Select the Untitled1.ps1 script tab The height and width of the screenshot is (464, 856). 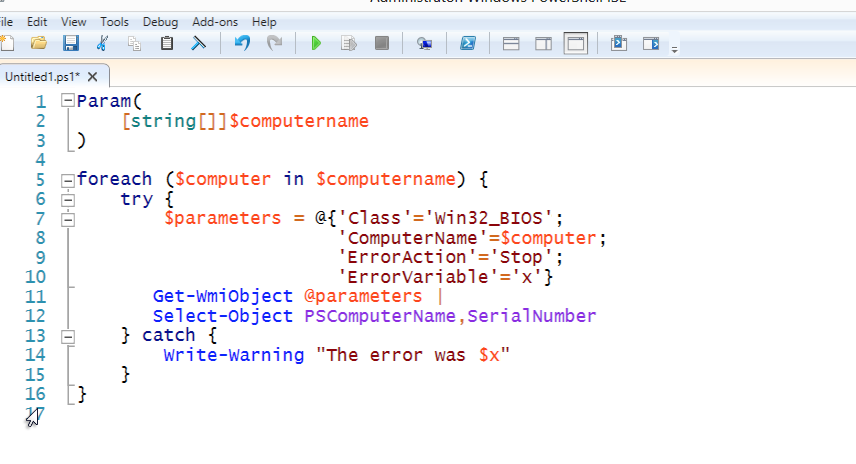42,76
